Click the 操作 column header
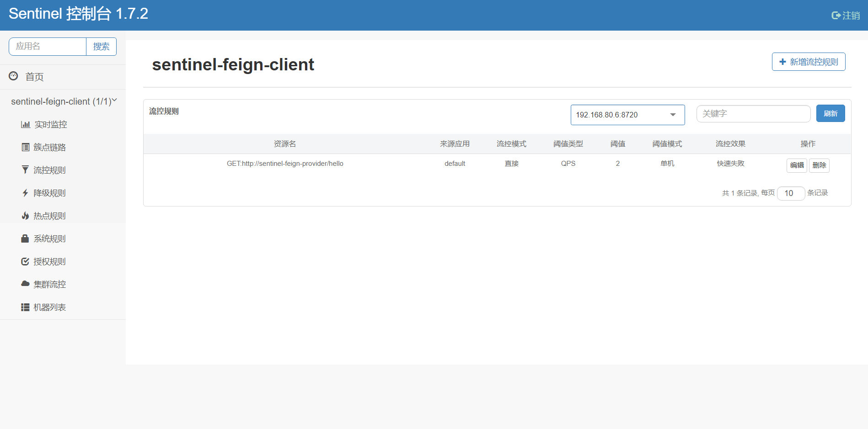The height and width of the screenshot is (429, 868). click(808, 144)
